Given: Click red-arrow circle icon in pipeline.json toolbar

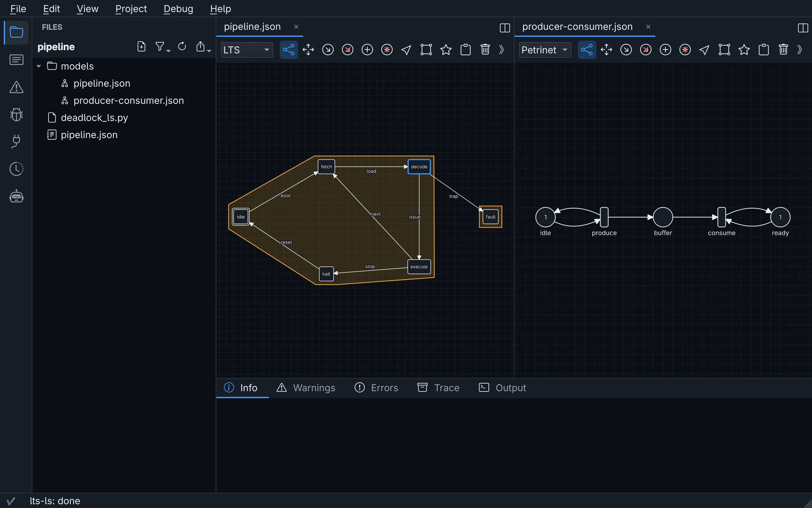Looking at the screenshot, I should [347, 50].
